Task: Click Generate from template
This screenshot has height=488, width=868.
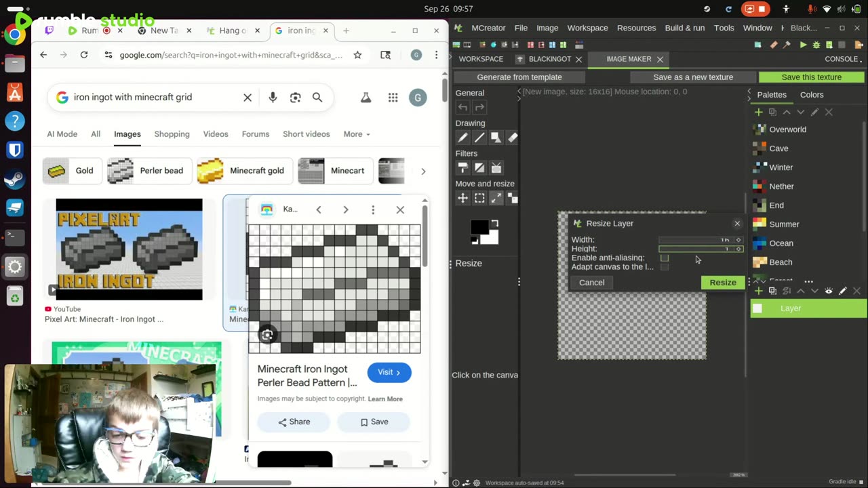Action: (519, 77)
